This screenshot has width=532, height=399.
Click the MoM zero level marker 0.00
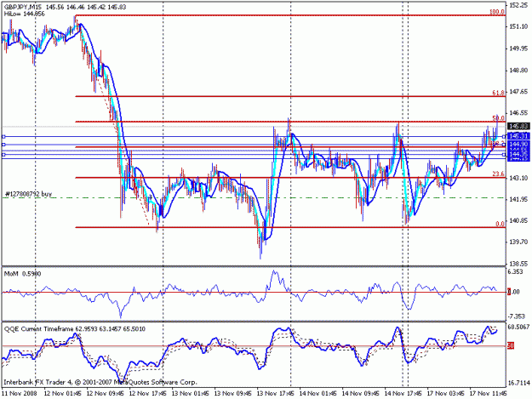pyautogui.click(x=513, y=292)
